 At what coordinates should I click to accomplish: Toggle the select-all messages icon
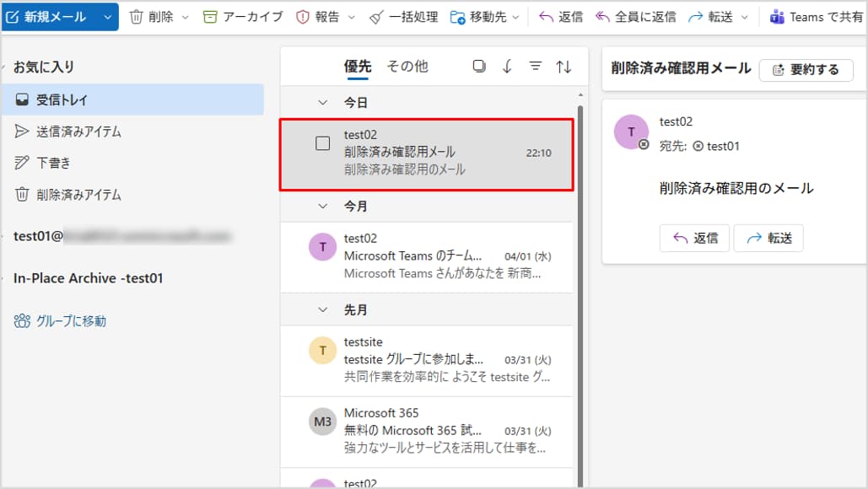(x=479, y=67)
